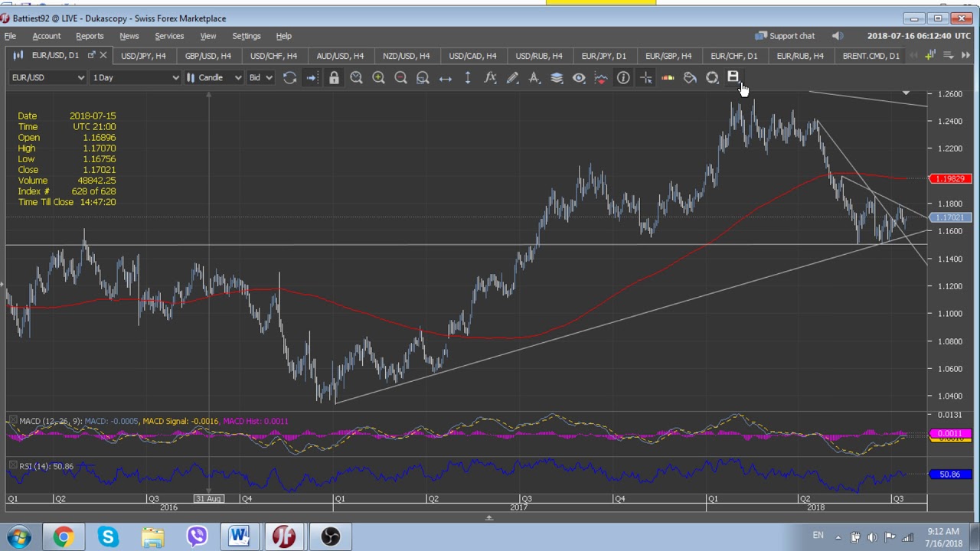980x551 pixels.
Task: Click the price marker/pattern icon
Action: [x=601, y=77]
